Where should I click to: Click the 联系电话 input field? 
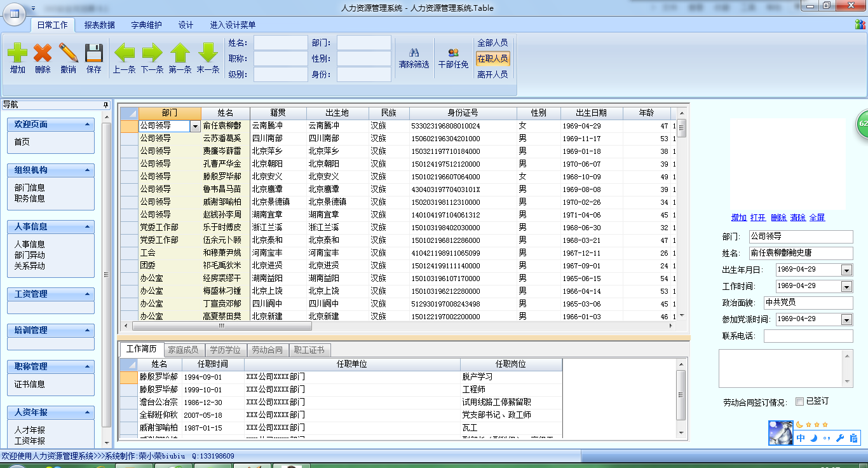[808, 336]
